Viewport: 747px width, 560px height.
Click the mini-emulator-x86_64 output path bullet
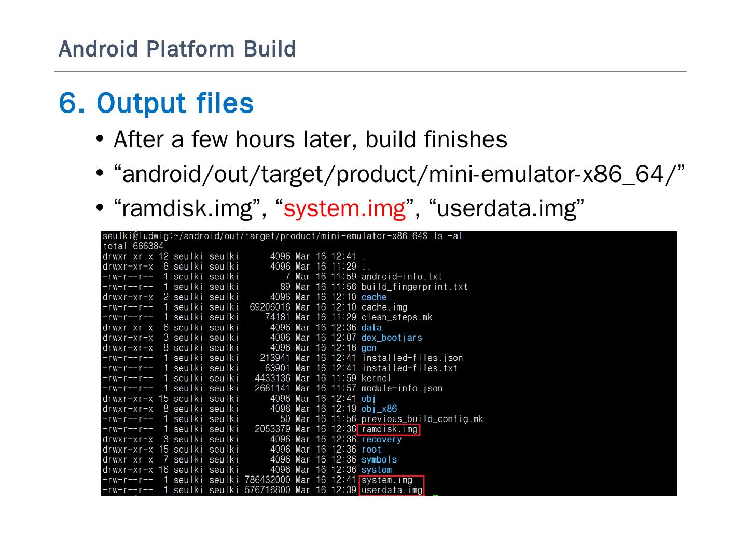(x=398, y=174)
